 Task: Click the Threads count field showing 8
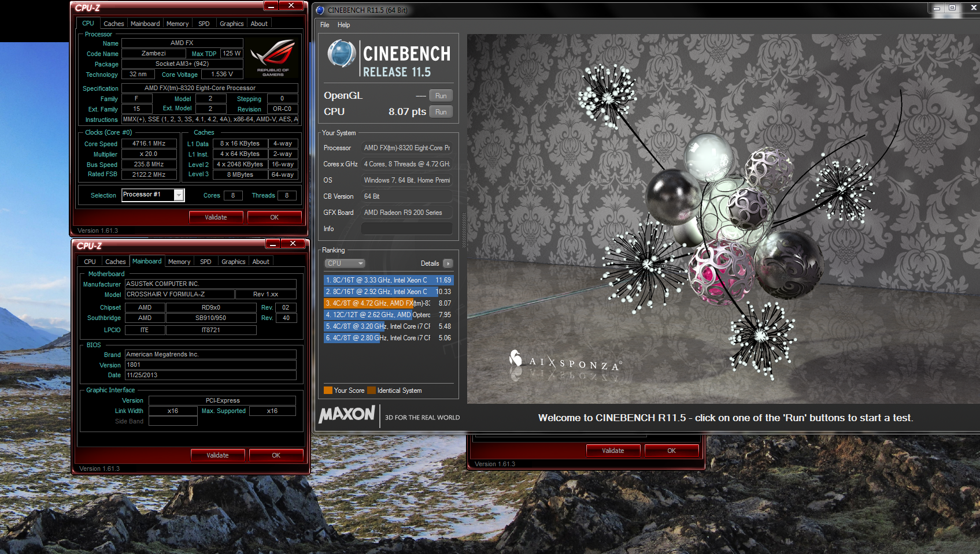[x=287, y=195]
